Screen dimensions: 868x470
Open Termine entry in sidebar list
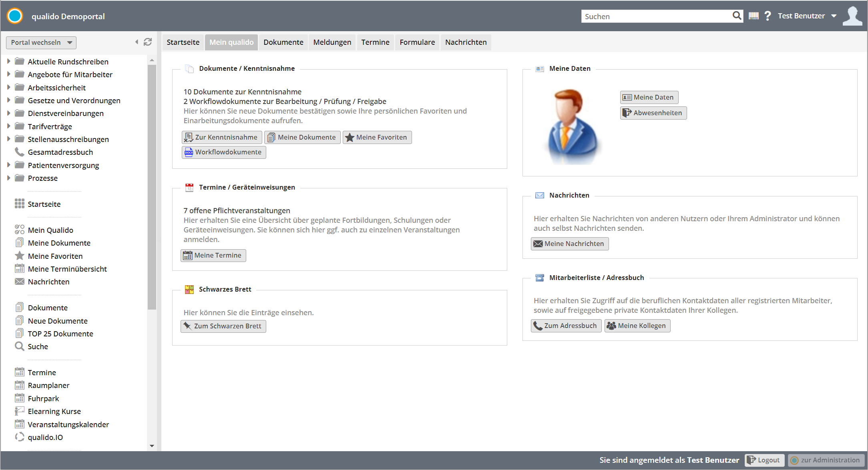point(42,372)
